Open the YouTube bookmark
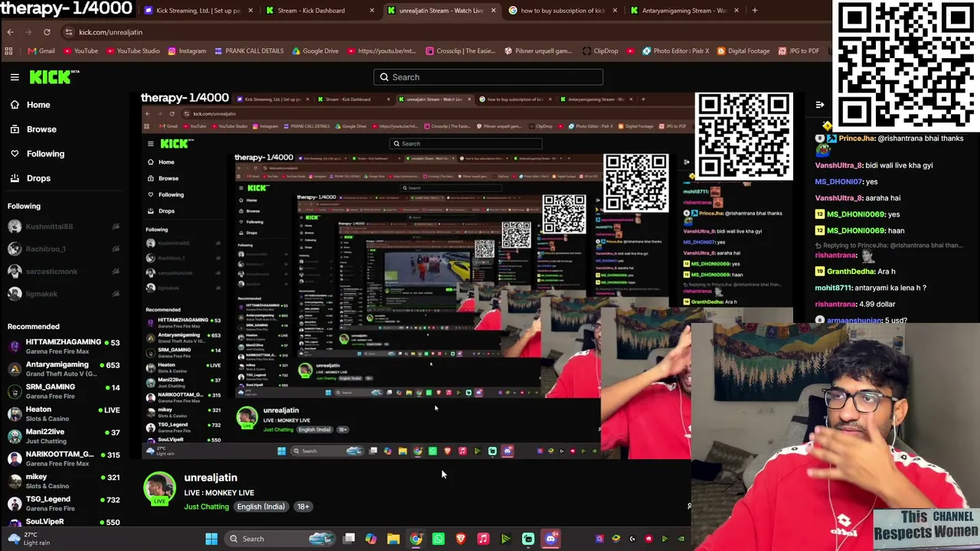Screen dimensions: 980x551 pyautogui.click(x=80, y=51)
